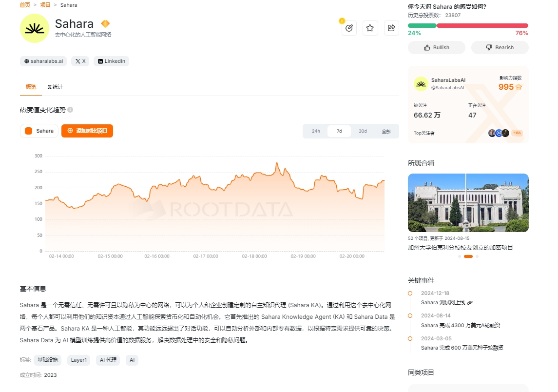This screenshot has height=392, width=558.
Task: Click the 2024-12-18 timeline marker
Action: pyautogui.click(x=410, y=293)
